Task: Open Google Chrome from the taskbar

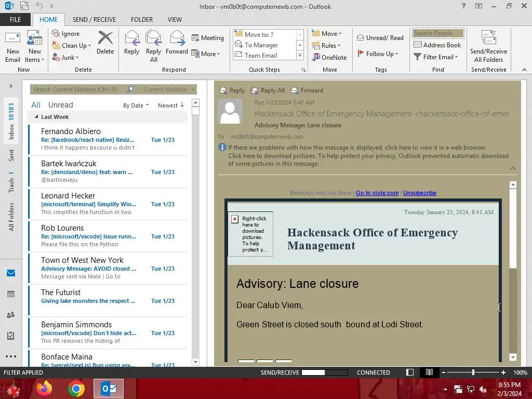Action: coord(76,389)
